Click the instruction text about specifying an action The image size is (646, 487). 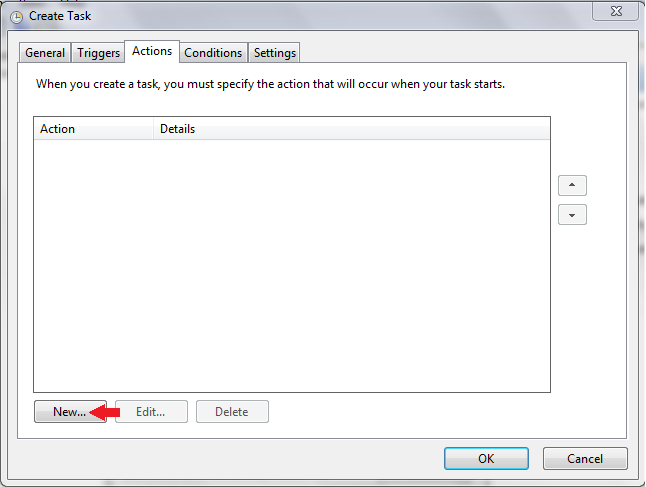tap(270, 84)
